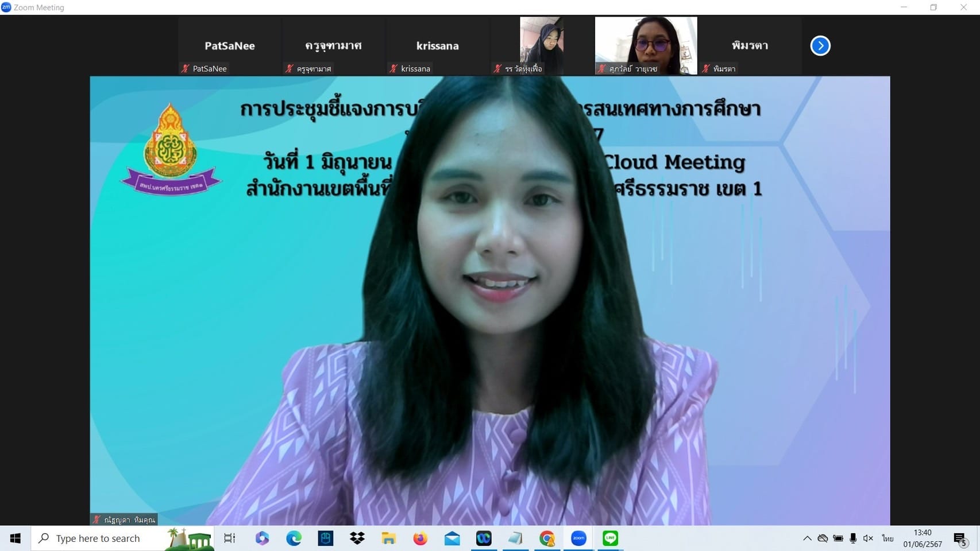Open Task View on the taskbar
Viewport: 980px width, 551px height.
[x=230, y=538]
